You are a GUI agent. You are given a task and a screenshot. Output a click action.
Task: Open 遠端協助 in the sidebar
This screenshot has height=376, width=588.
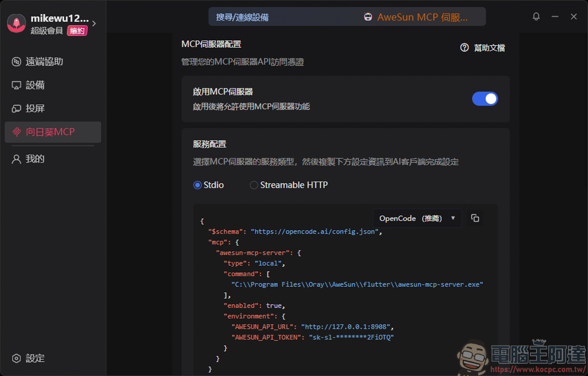[53, 62]
